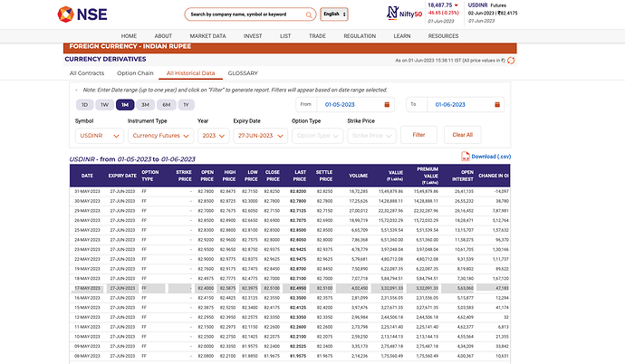Switch to the Option Chain tab

135,72
